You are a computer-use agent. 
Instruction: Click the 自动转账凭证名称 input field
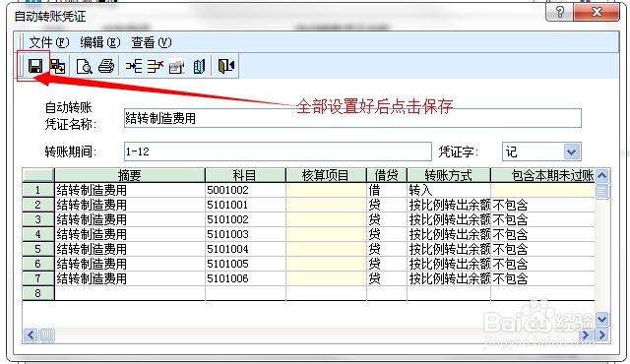click(x=352, y=118)
